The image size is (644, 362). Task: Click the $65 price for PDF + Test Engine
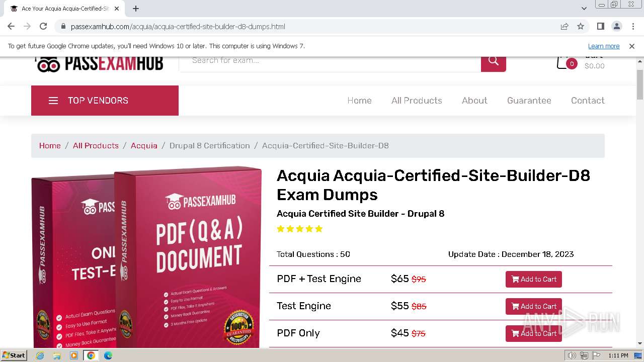pos(399,279)
